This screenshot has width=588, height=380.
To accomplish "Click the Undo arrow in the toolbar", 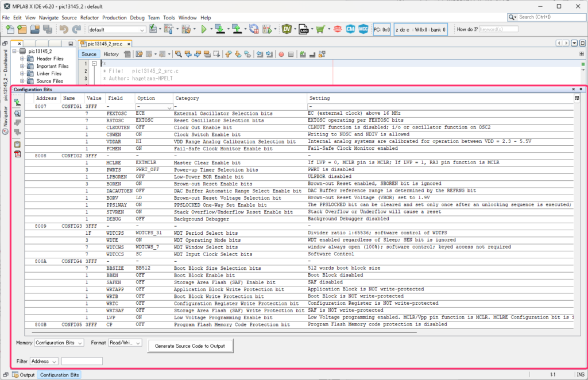I will click(x=64, y=29).
